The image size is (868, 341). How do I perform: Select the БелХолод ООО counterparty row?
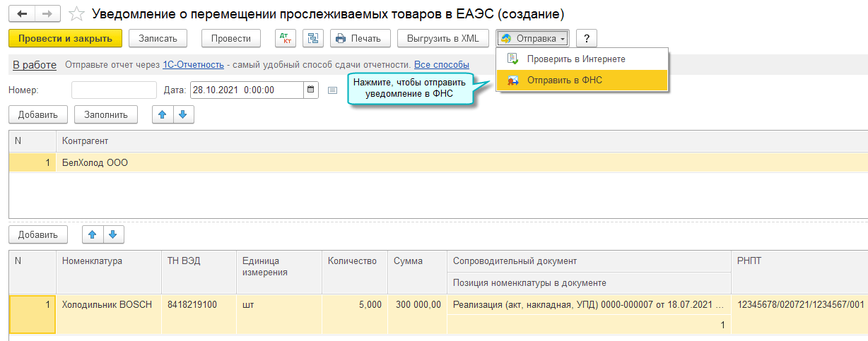coord(96,163)
